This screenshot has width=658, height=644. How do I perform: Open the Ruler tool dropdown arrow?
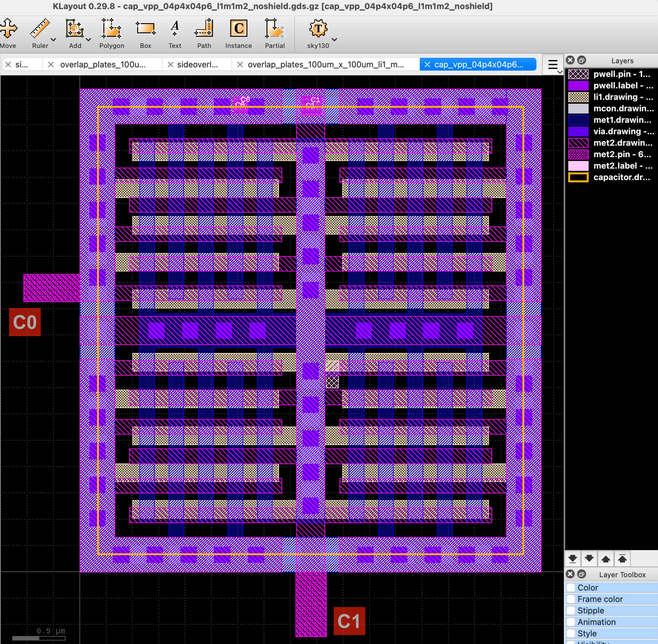[54, 40]
